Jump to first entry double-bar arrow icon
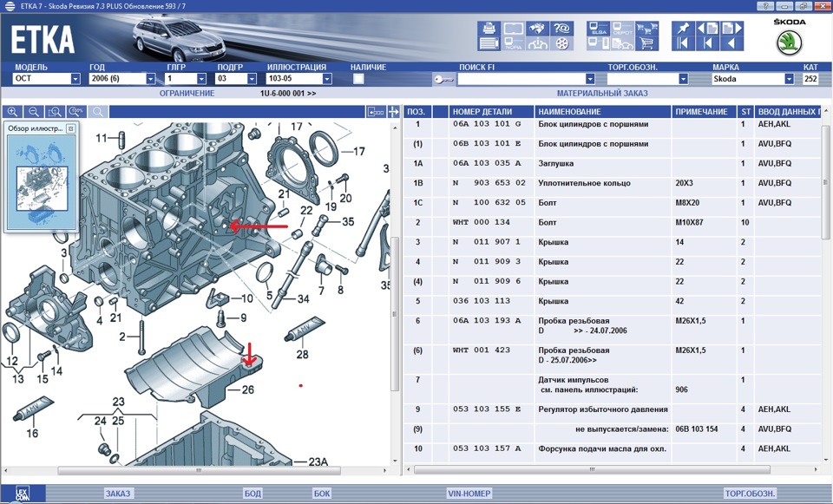This screenshot has width=833, height=504. (x=683, y=43)
